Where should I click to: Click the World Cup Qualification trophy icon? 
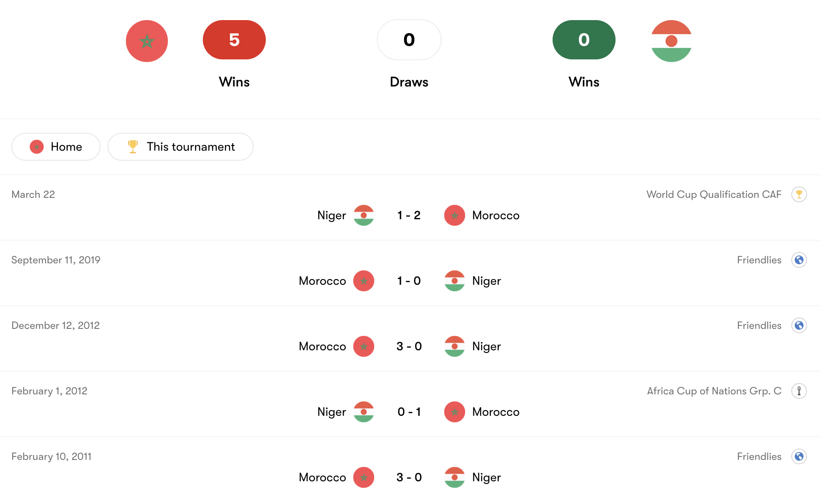tap(799, 194)
